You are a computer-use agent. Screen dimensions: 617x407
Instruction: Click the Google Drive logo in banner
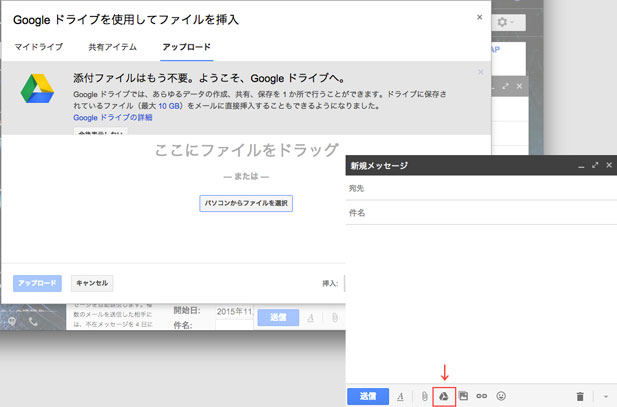click(x=37, y=89)
